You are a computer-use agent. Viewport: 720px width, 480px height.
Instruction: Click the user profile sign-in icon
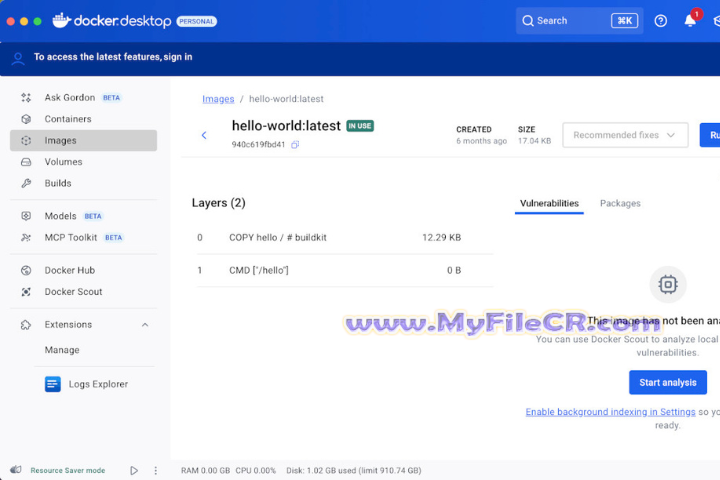(18, 58)
